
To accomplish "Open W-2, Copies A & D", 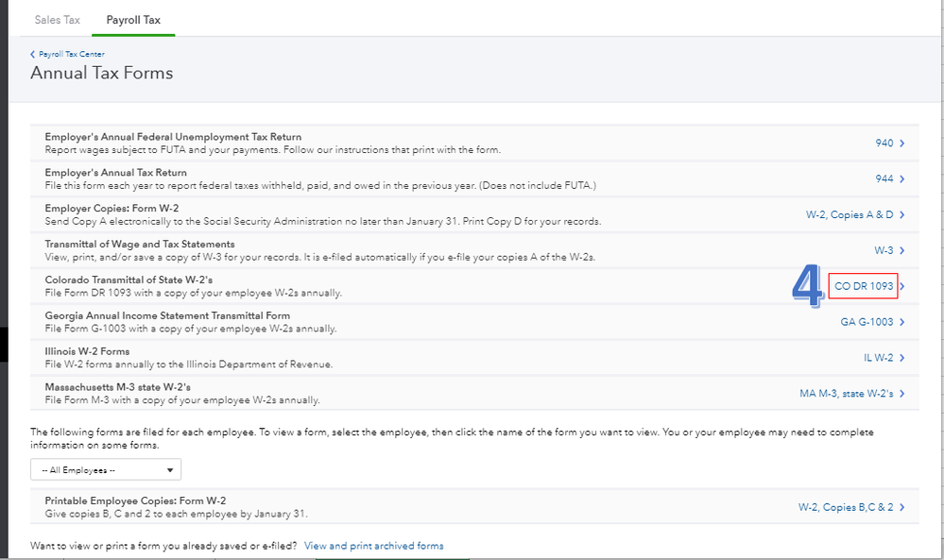I will [849, 215].
